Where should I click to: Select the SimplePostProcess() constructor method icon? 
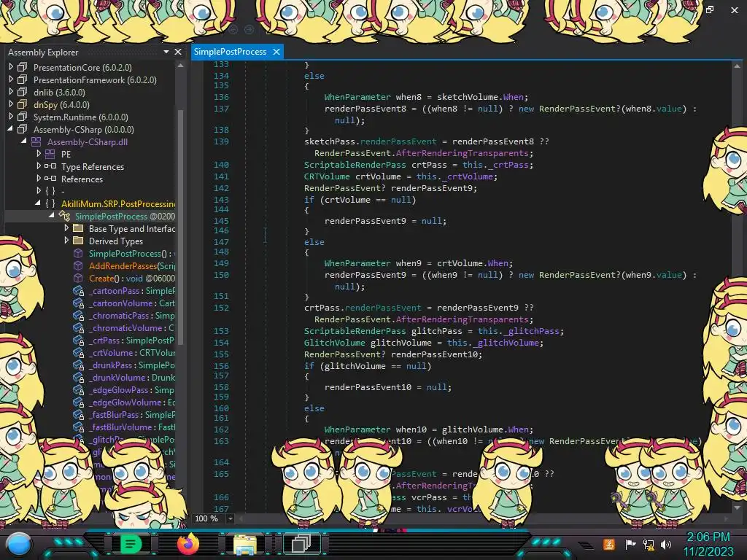[78, 253]
